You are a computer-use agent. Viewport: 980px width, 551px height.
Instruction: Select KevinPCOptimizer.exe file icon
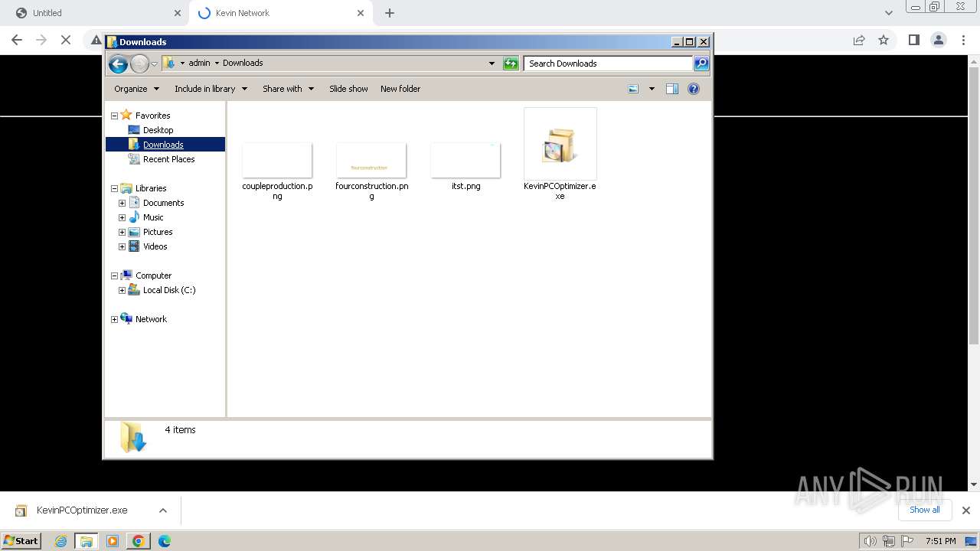(x=560, y=145)
